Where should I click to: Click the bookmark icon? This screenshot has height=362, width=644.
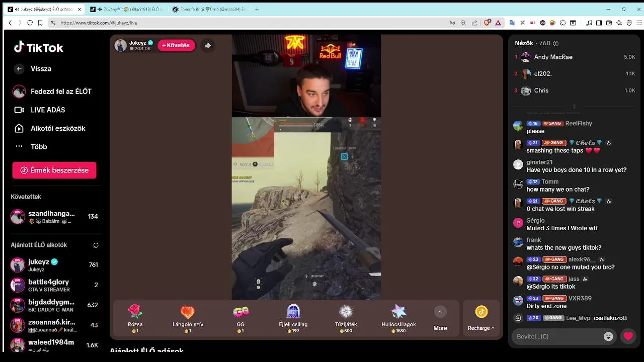(39, 23)
